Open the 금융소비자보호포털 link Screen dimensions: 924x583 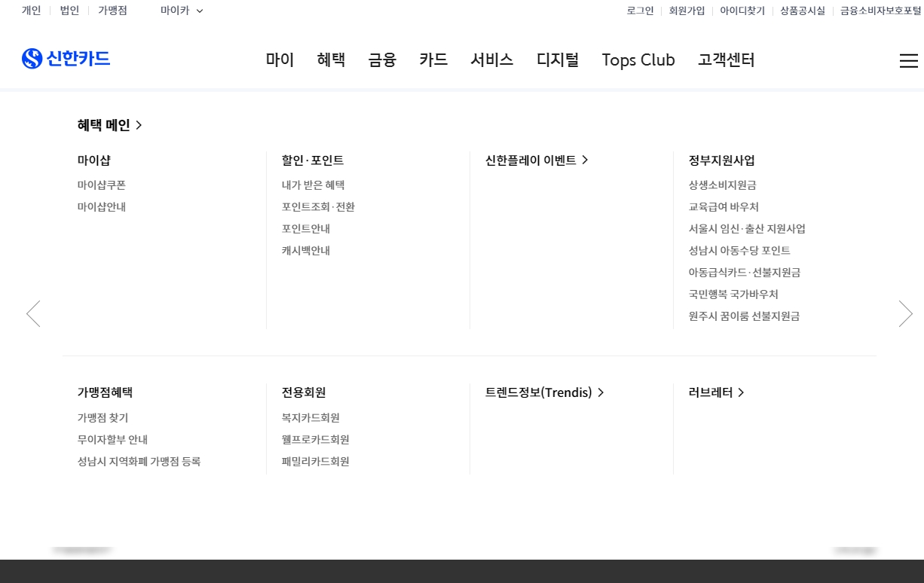click(x=881, y=11)
